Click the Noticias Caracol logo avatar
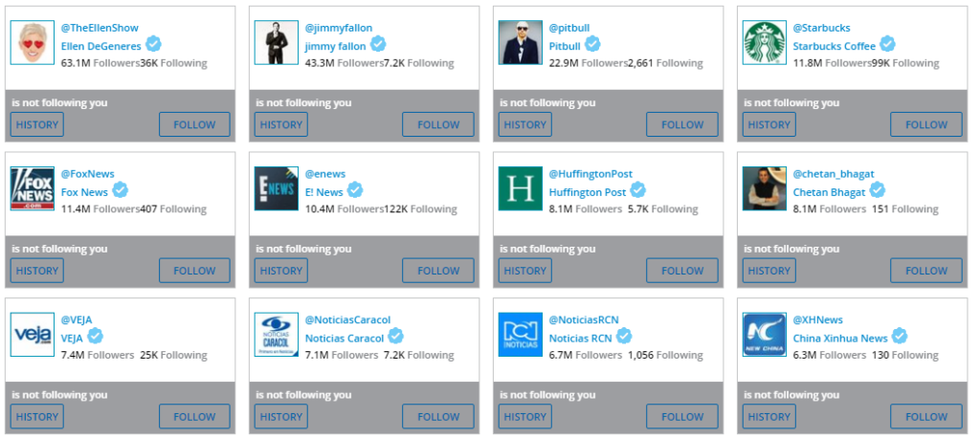The image size is (980, 439). [277, 335]
